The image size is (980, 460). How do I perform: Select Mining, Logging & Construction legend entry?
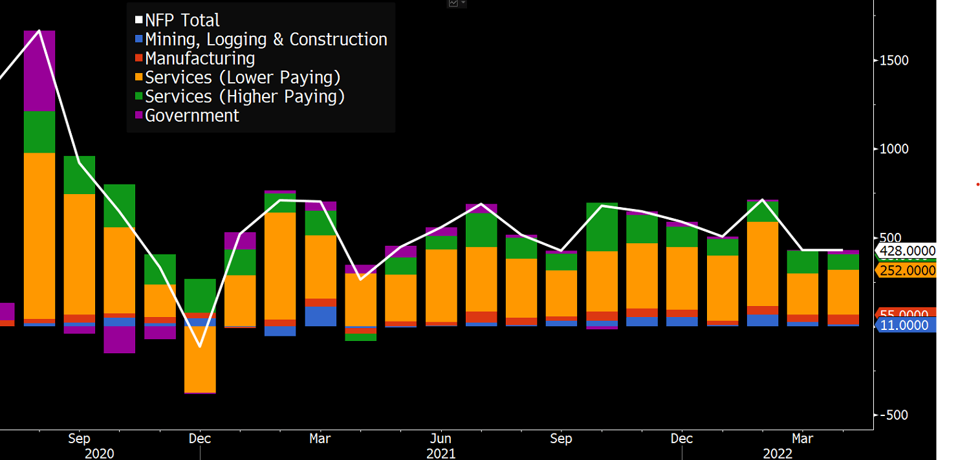(x=266, y=39)
